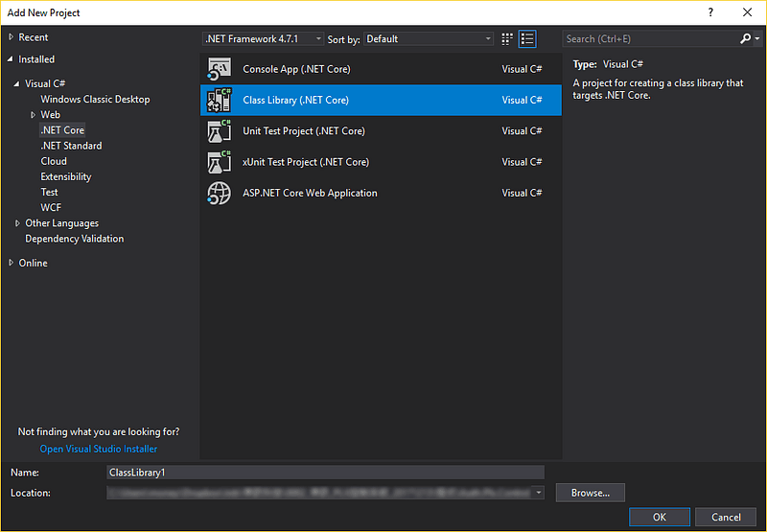Open the help question mark button
The width and height of the screenshot is (767, 532).
(x=710, y=12)
